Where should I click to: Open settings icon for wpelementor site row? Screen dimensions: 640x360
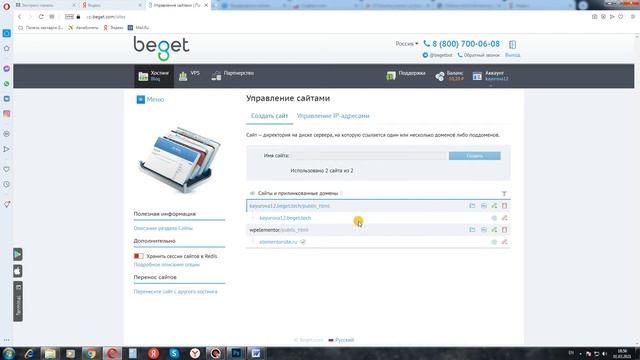click(x=484, y=230)
